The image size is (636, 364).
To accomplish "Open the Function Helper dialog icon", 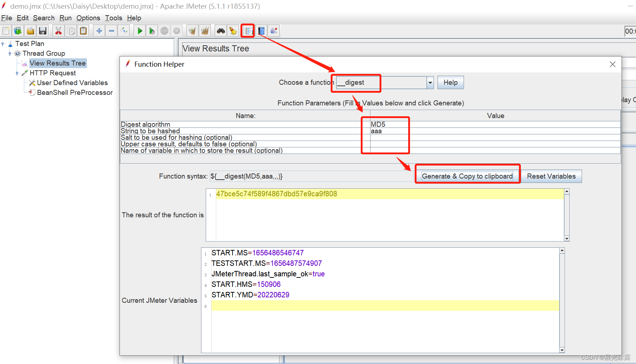I will (x=247, y=31).
